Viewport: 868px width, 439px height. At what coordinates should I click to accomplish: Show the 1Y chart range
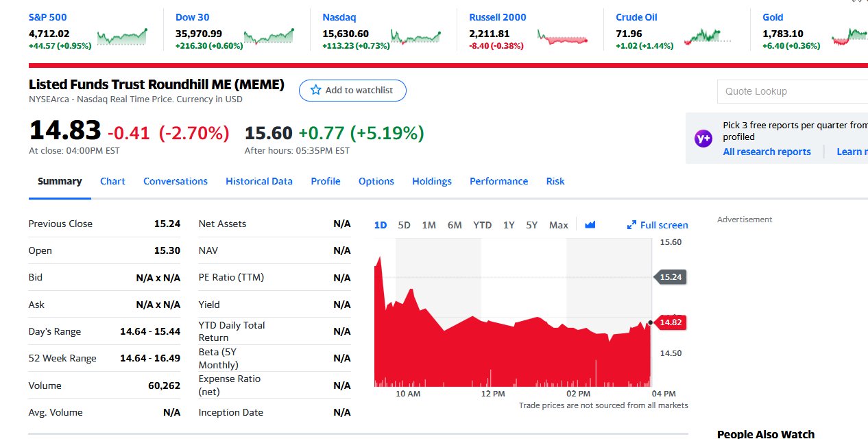pos(509,225)
